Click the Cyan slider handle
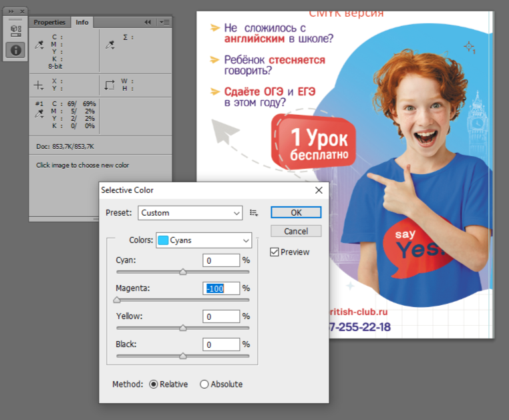 click(x=183, y=272)
